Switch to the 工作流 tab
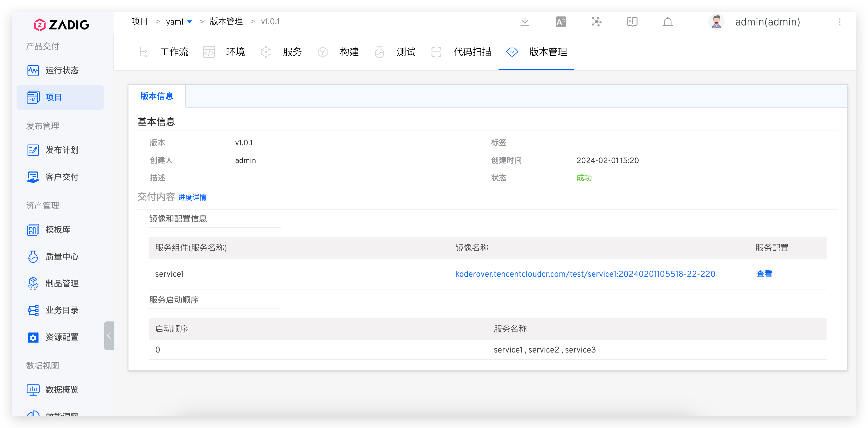 click(174, 52)
